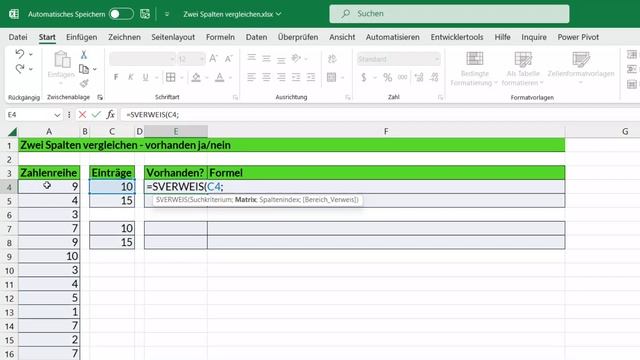640x360 pixels.
Task: Open the Ansicht tab
Action: (x=342, y=37)
